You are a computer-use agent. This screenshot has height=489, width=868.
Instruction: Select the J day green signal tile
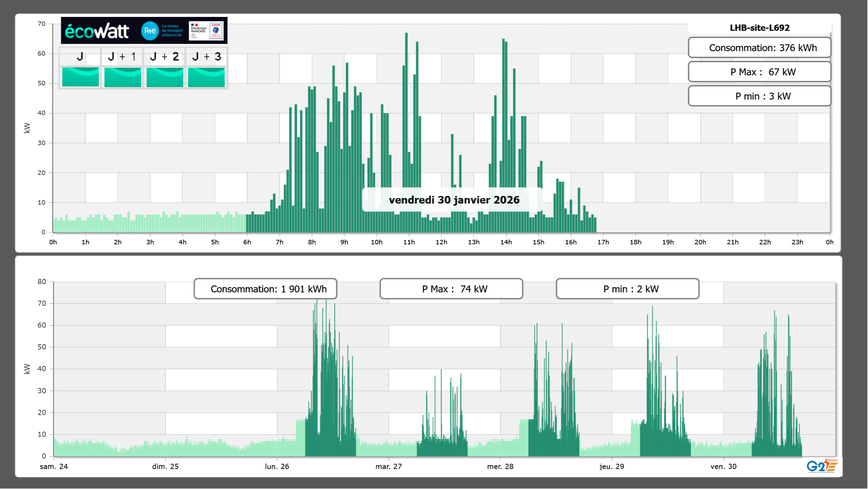pos(81,77)
